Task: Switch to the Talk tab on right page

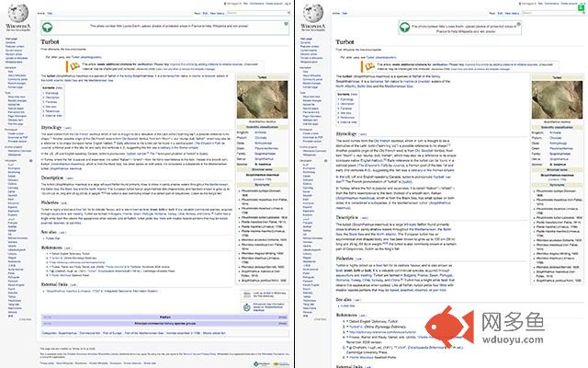Action: pyautogui.click(x=345, y=14)
